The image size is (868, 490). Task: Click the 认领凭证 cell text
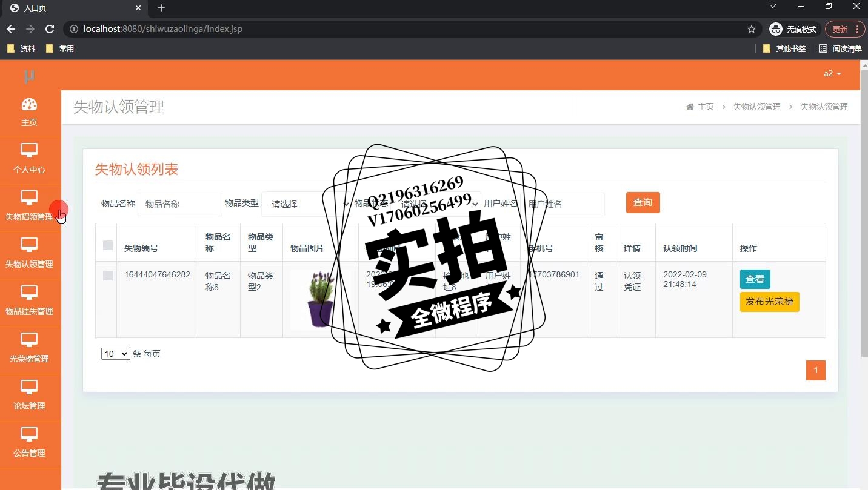point(632,281)
